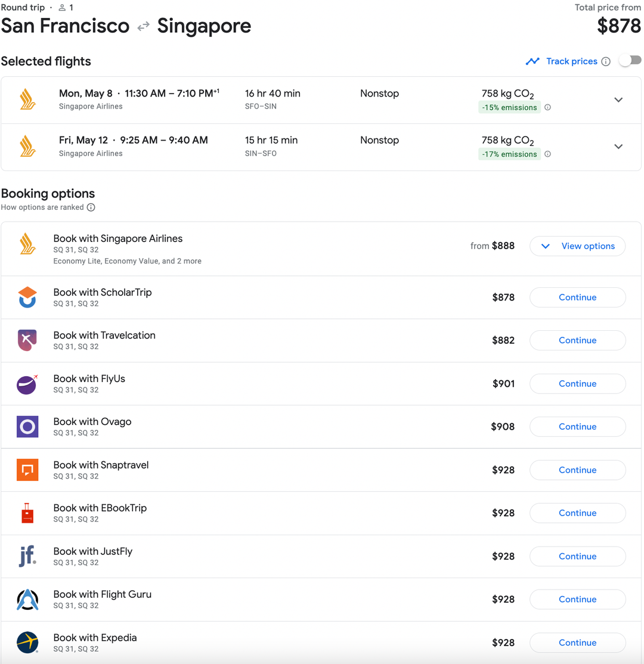Click the JustFly logo icon
644x664 pixels.
(x=27, y=556)
